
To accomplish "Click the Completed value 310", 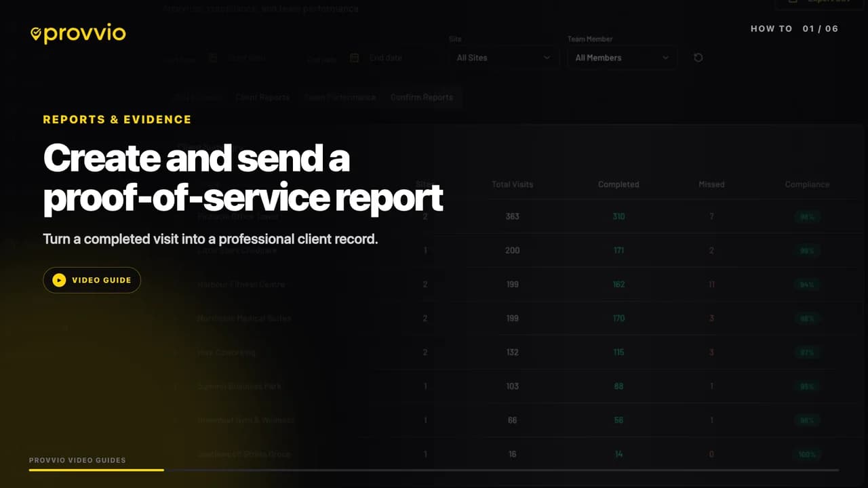I will (x=618, y=217).
